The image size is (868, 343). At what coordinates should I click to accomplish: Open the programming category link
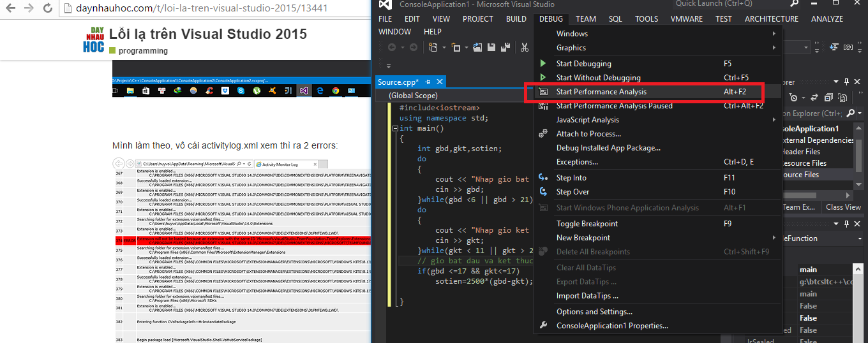coord(138,51)
